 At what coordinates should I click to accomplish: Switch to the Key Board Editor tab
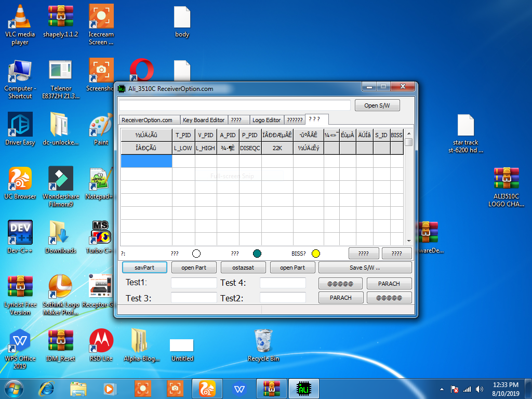[x=204, y=119]
